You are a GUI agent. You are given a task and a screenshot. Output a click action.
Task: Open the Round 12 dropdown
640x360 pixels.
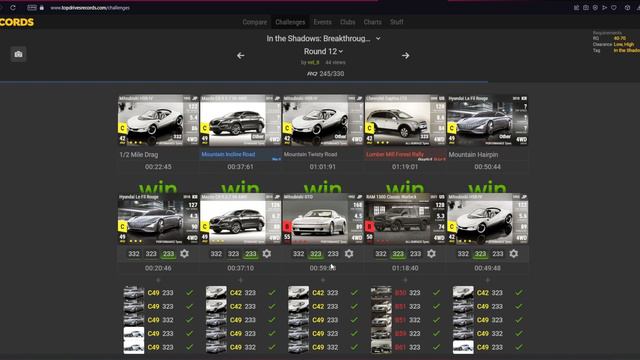(x=323, y=51)
